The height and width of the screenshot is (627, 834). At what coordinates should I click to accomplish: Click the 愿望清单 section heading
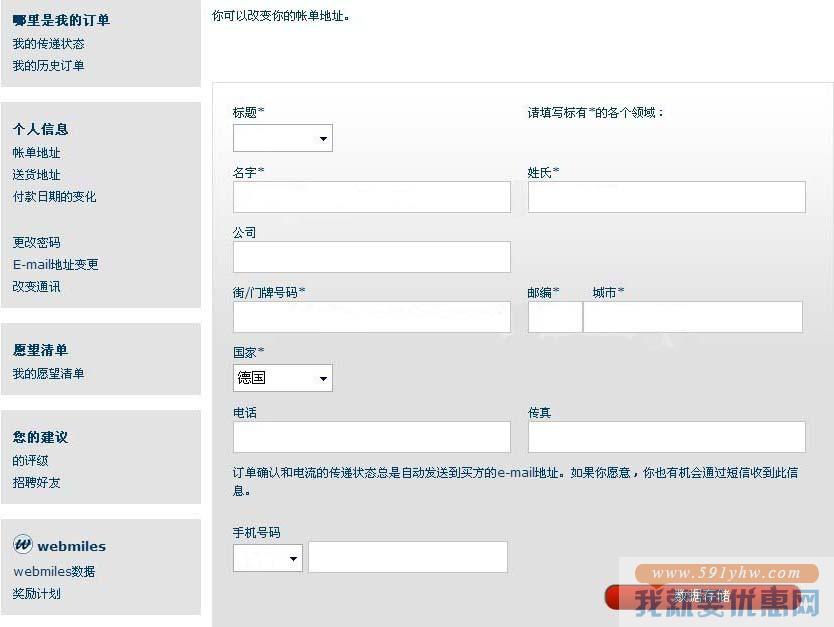click(40, 350)
